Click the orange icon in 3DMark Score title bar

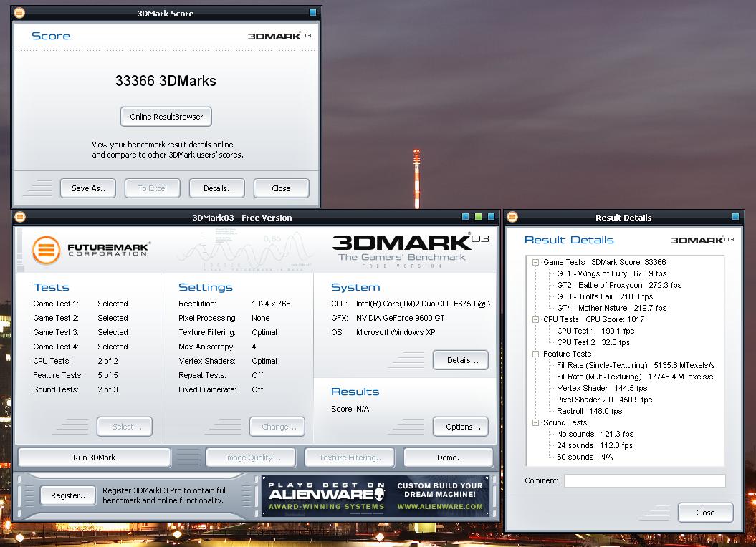pos(19,13)
